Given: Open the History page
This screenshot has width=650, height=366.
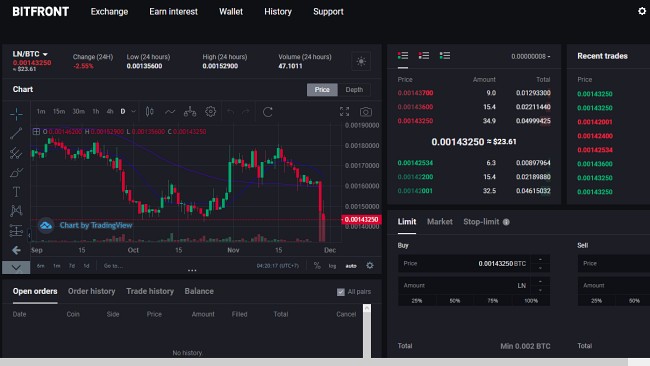Looking at the screenshot, I should coord(278,12).
